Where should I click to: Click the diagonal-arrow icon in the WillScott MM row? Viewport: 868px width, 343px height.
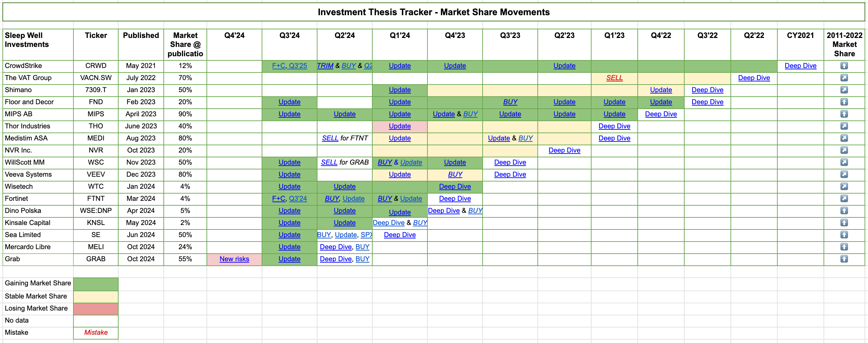pyautogui.click(x=844, y=162)
